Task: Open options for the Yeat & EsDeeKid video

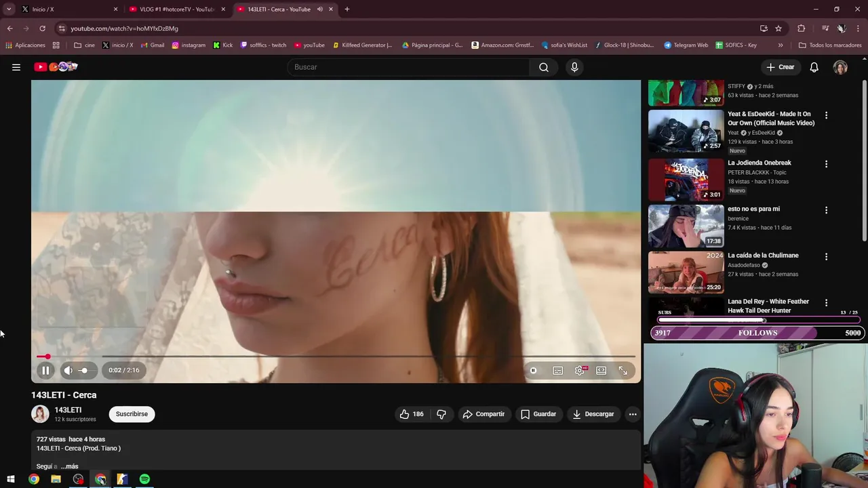Action: click(826, 115)
